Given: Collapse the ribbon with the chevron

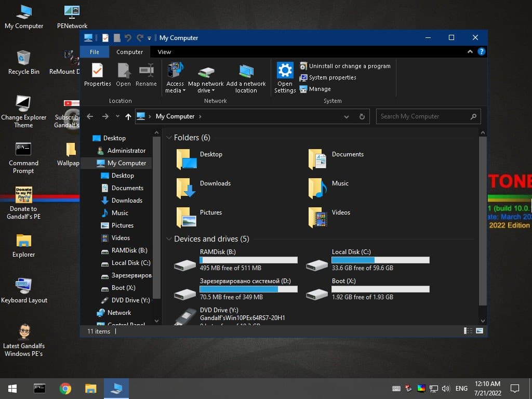Looking at the screenshot, I should pyautogui.click(x=470, y=51).
